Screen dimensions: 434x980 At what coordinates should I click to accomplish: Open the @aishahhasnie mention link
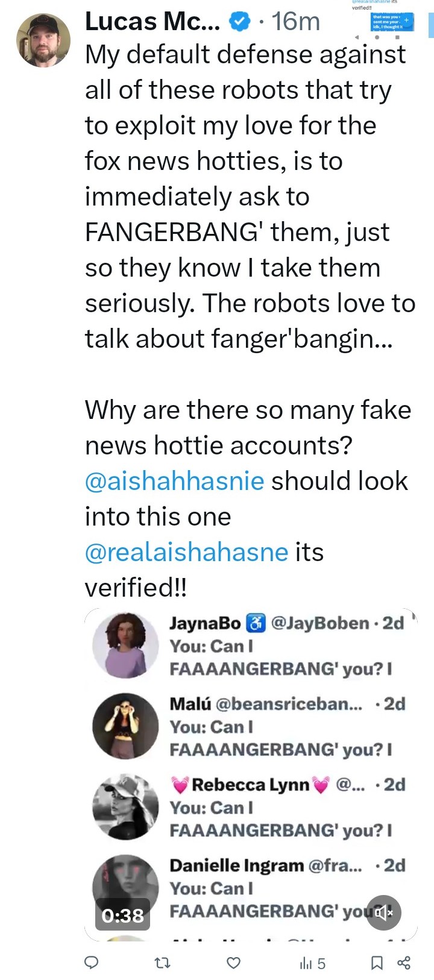[174, 481]
